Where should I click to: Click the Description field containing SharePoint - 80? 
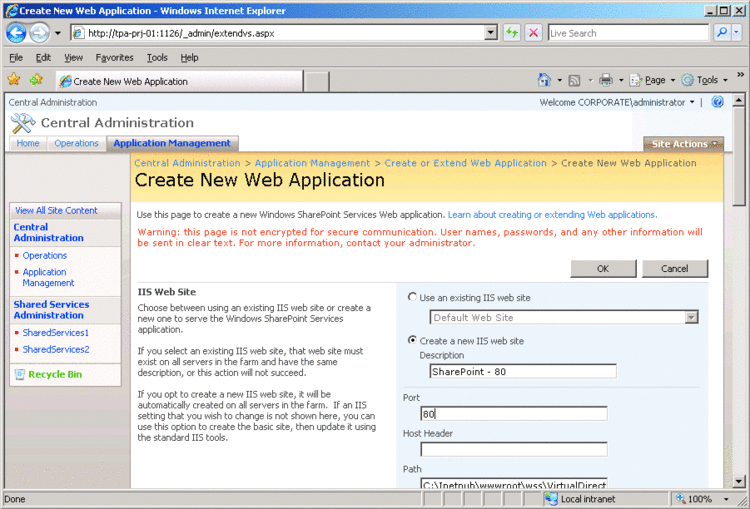coord(523,372)
